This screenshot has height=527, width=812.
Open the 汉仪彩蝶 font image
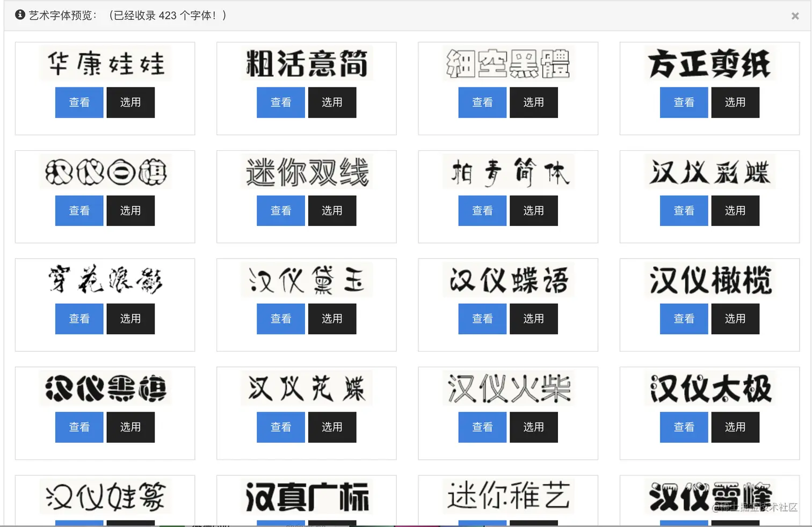point(710,172)
